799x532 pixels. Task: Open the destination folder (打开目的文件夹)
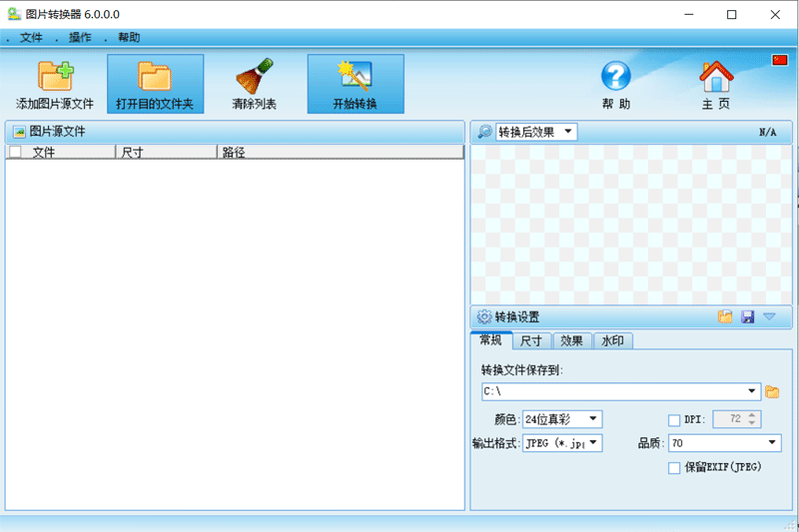[x=155, y=78]
